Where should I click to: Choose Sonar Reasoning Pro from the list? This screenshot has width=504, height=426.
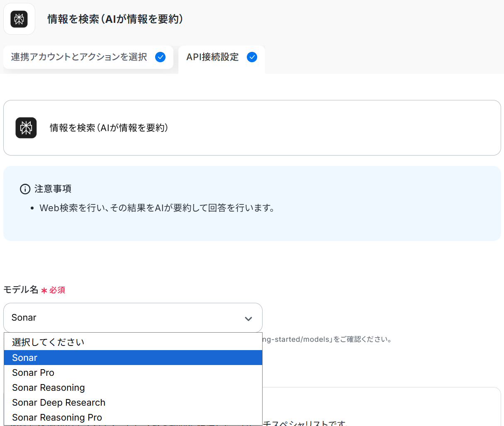133,417
